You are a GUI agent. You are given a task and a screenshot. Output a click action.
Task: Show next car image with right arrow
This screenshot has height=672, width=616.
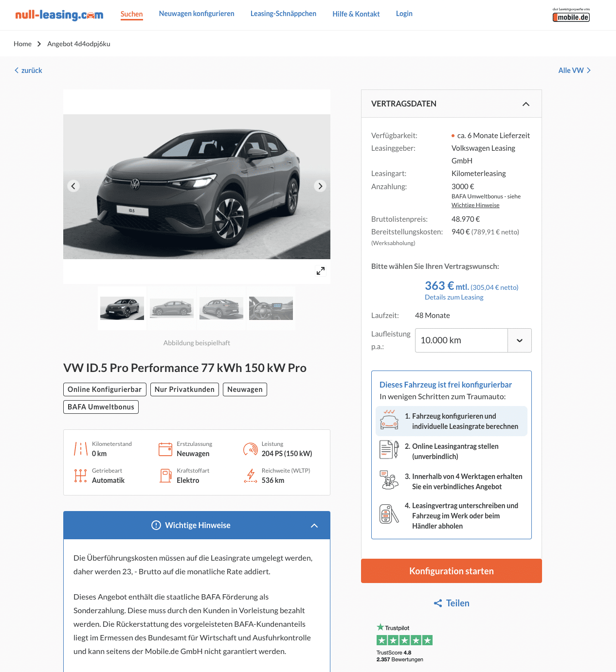[x=320, y=186]
